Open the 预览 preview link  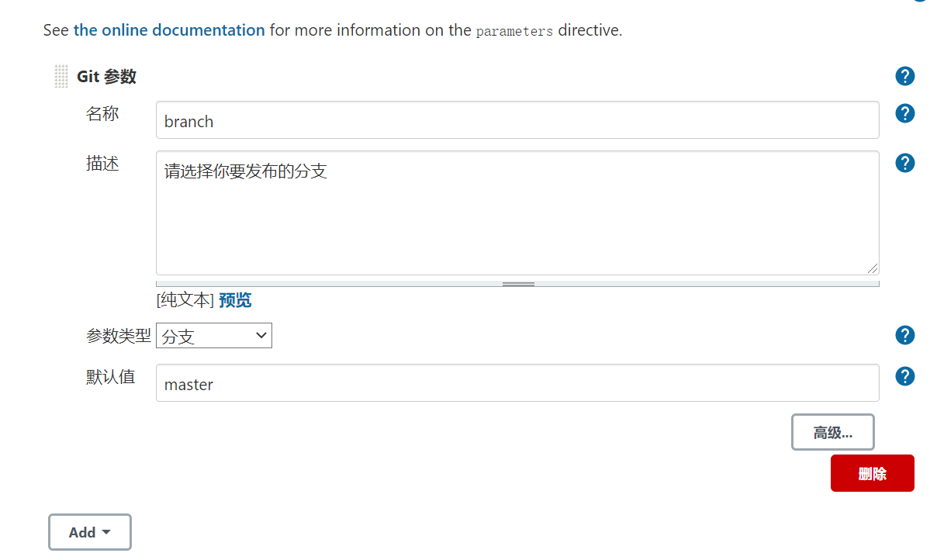[x=235, y=300]
